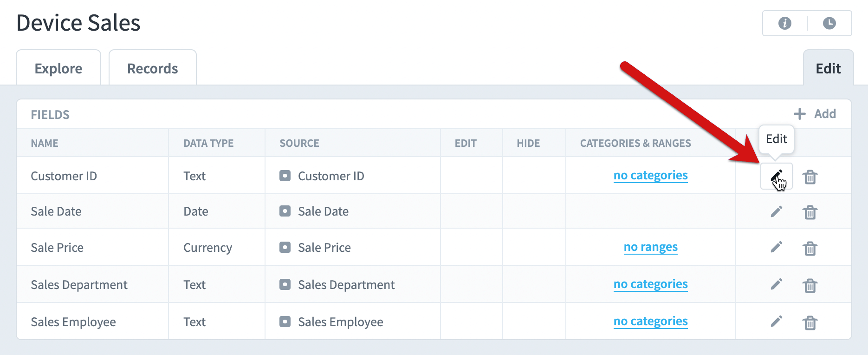Open 'no categories' link for Customer ID
Viewport: 868px width, 355px height.
651,176
